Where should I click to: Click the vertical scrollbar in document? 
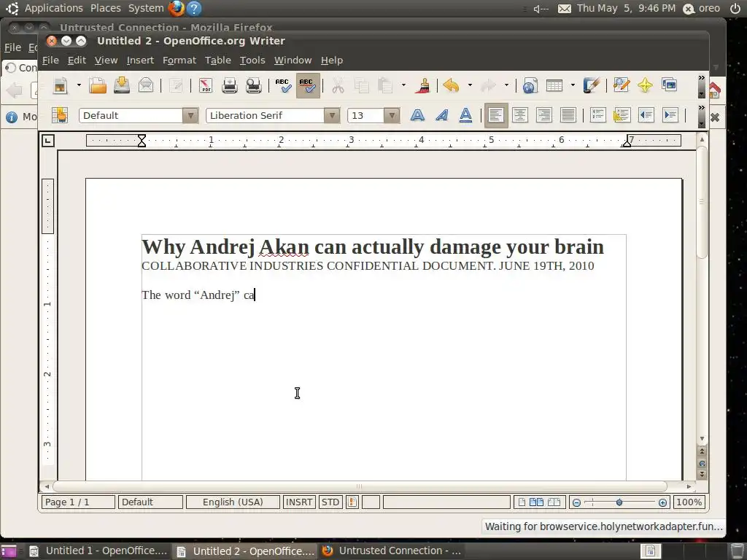[x=701, y=203]
